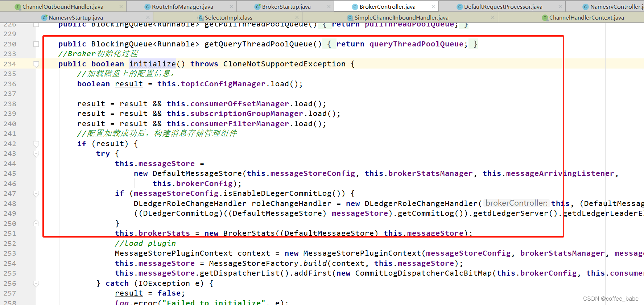The height and width of the screenshot is (305, 644).
Task: Close the ChannelOutboundHandler.java tab
Action: [x=121, y=7]
